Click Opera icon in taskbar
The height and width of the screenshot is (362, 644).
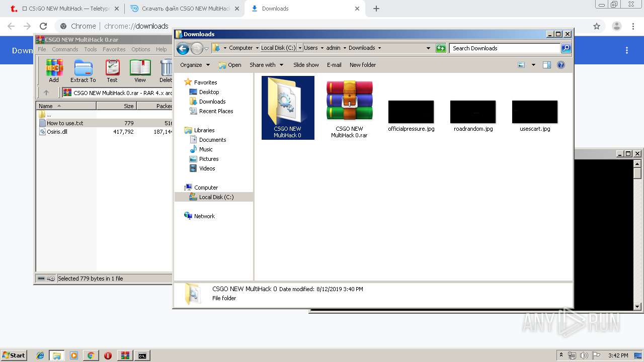108,355
